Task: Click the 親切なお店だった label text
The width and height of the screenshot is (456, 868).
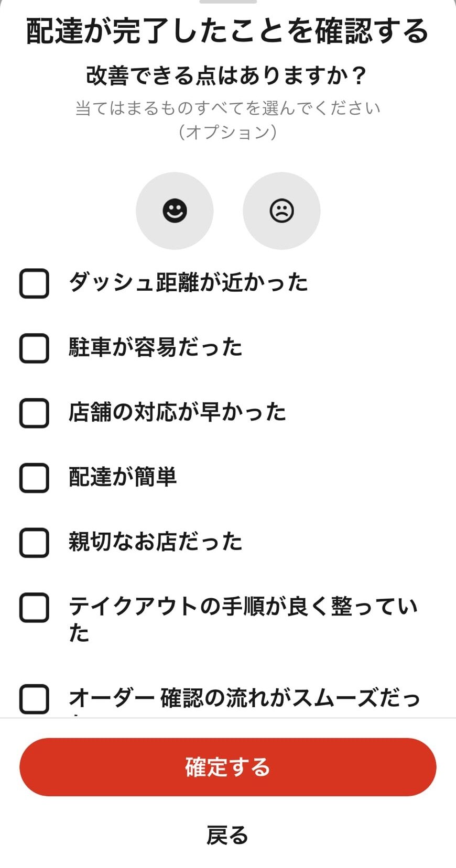Action: 156,542
